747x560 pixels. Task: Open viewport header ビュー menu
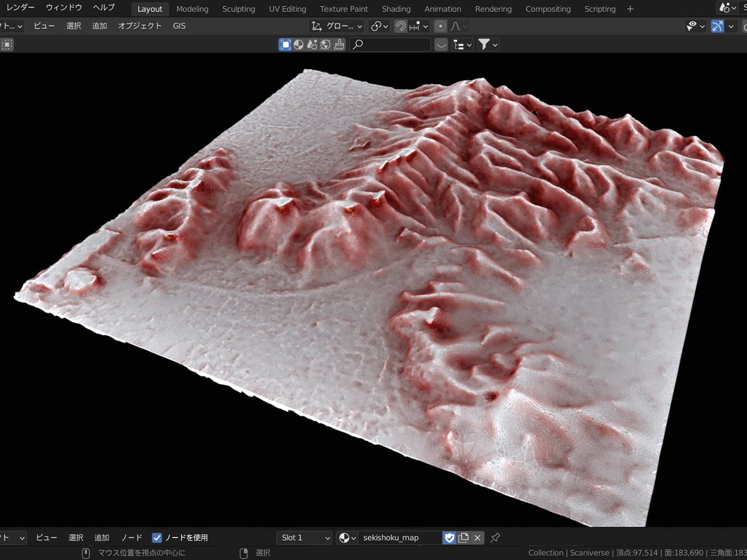pos(44,26)
